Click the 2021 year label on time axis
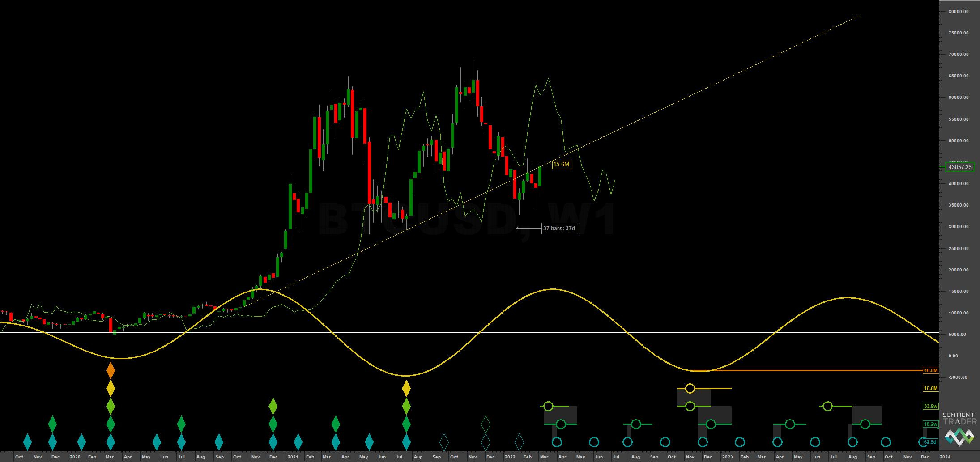Screen dimensions: 980x462 click(x=293, y=457)
